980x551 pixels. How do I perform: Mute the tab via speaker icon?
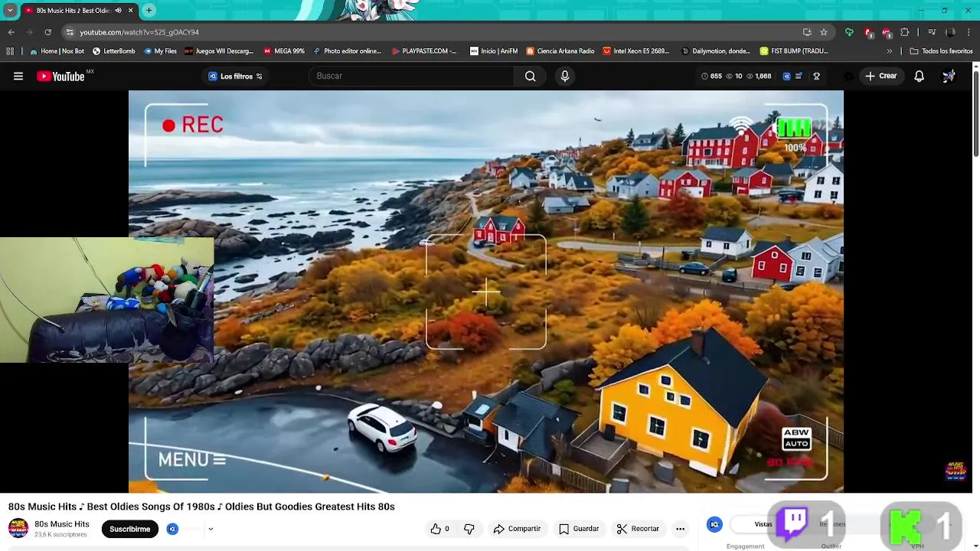(x=118, y=10)
